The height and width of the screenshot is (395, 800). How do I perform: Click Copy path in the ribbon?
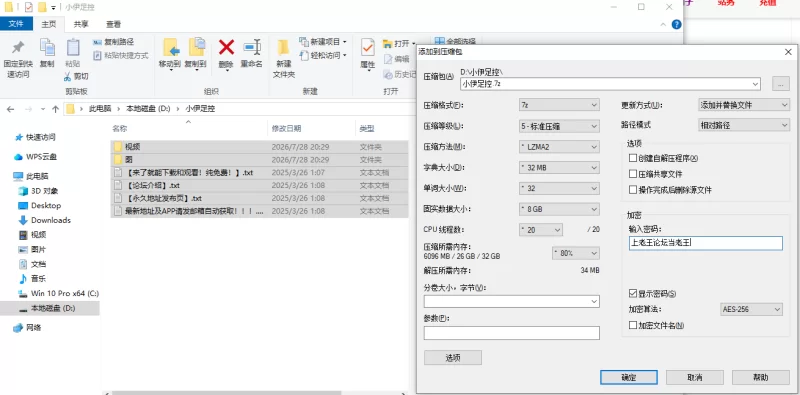coord(114,42)
